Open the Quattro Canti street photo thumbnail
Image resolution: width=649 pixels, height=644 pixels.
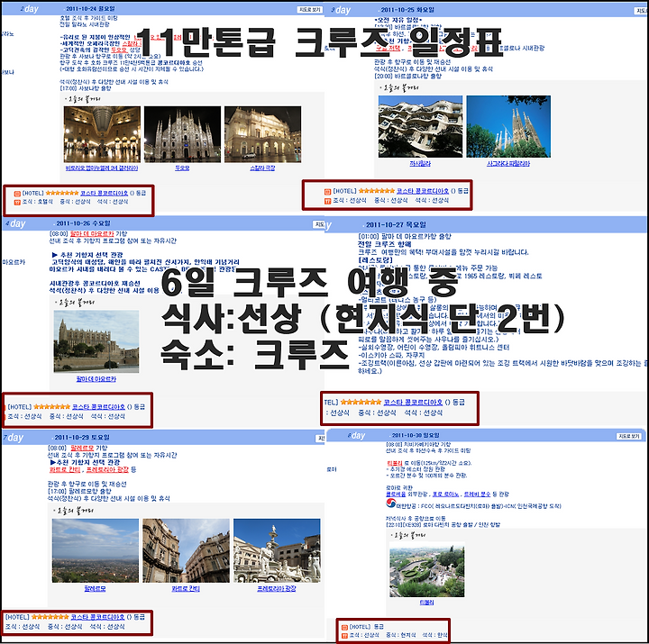(186, 550)
